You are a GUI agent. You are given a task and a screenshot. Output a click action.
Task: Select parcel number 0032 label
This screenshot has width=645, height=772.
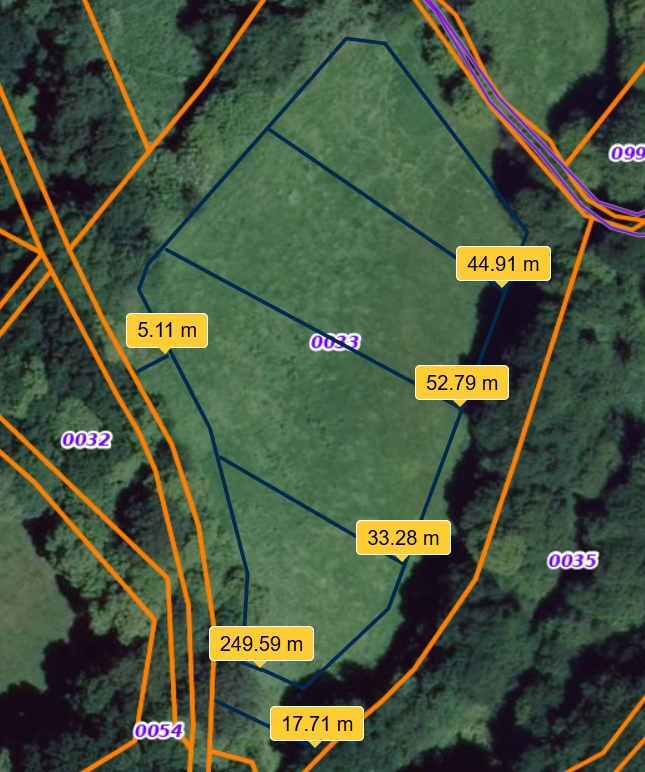coord(87,440)
